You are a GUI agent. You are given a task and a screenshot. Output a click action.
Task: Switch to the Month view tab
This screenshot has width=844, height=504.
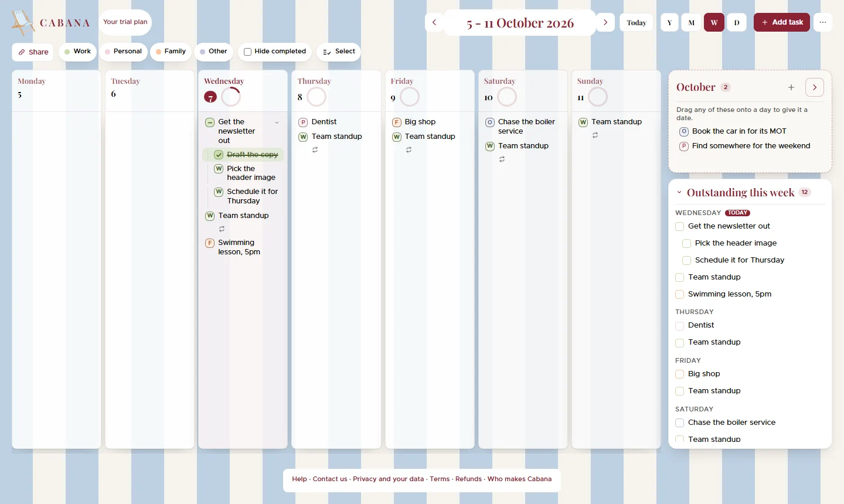point(692,22)
